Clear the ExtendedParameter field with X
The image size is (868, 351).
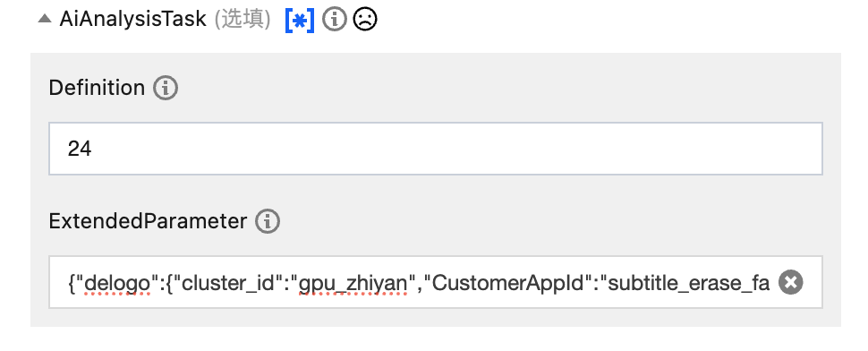[x=790, y=282]
